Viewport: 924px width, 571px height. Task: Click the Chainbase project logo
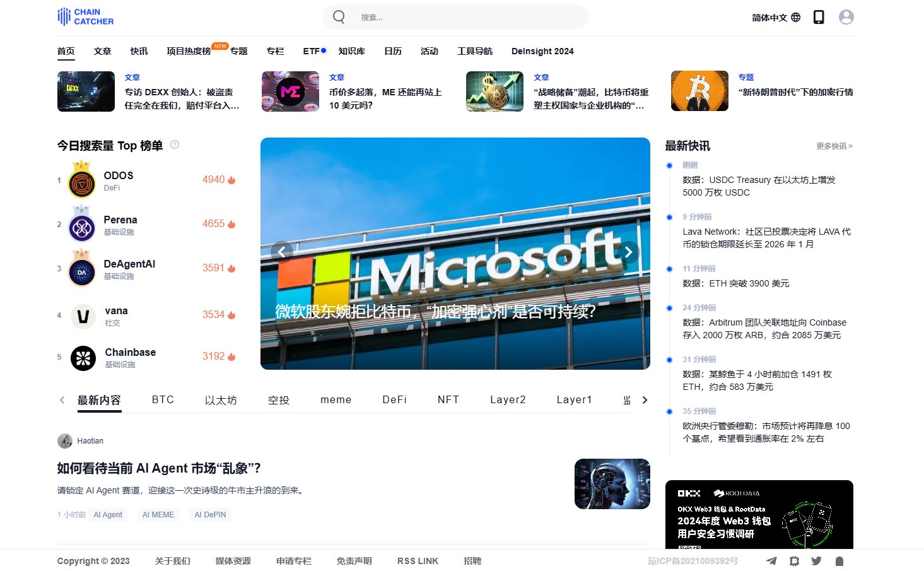click(x=83, y=358)
